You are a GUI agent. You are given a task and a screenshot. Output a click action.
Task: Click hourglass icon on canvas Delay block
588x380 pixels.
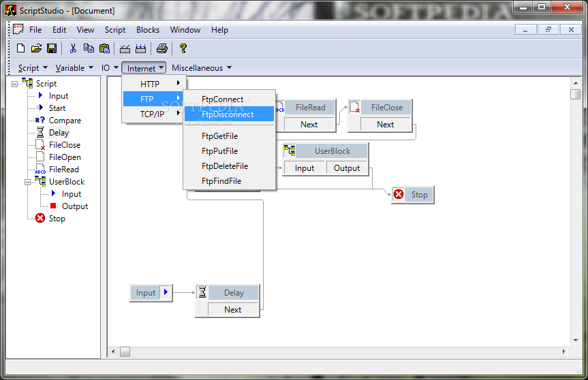coord(202,292)
